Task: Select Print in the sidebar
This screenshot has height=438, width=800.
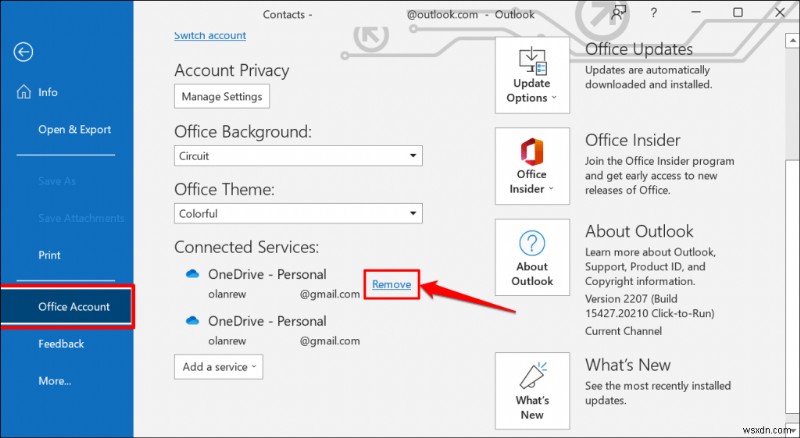Action: point(49,255)
